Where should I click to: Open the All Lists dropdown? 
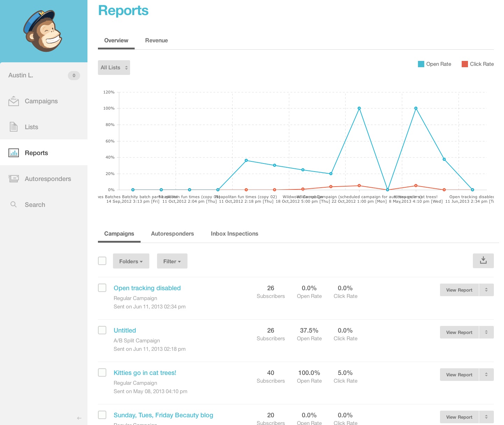114,68
